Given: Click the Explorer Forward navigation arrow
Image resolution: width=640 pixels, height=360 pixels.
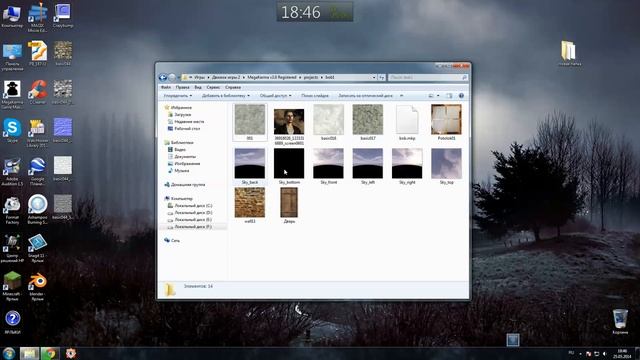Looking at the screenshot, I should pyautogui.click(x=172, y=77).
